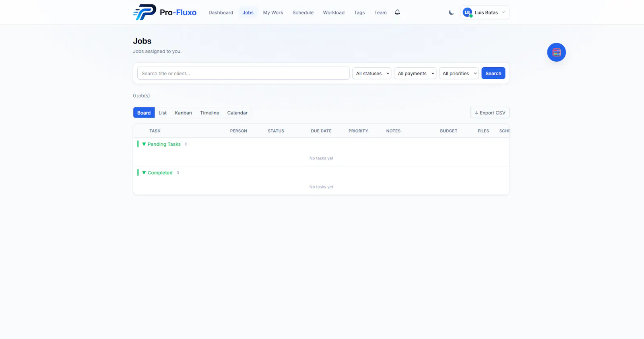
Task: Open the Workload page
Action: click(334, 12)
